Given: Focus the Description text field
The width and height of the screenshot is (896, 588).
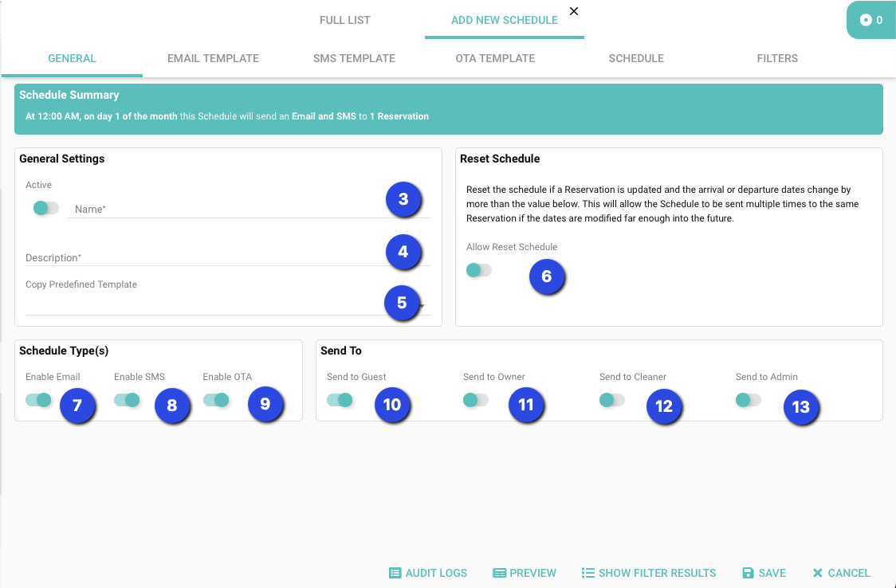Looking at the screenshot, I should tap(199, 257).
